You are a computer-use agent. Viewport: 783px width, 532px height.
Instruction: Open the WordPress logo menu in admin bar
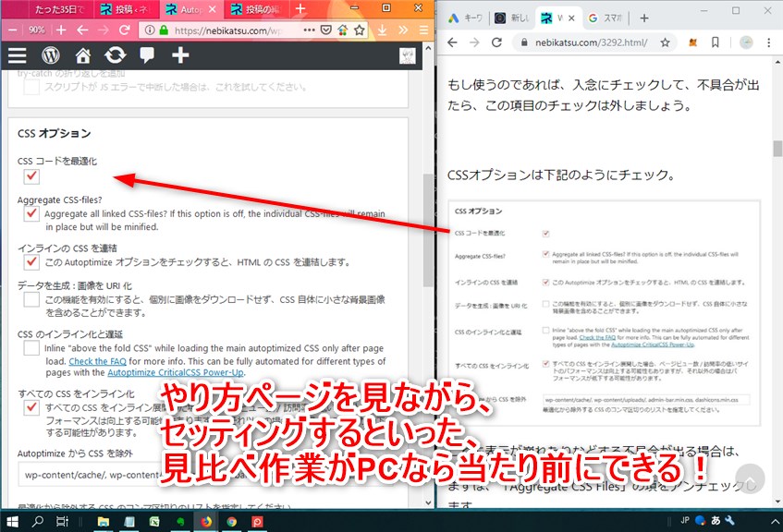click(50, 55)
